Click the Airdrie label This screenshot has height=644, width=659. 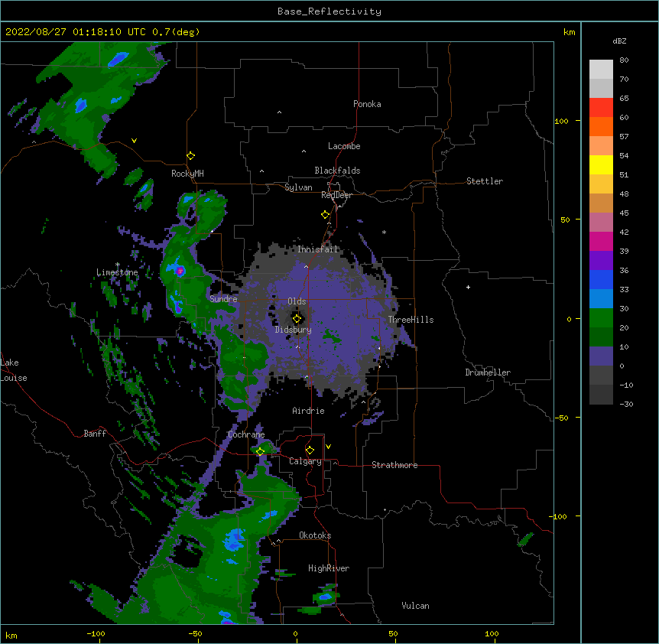click(x=309, y=411)
